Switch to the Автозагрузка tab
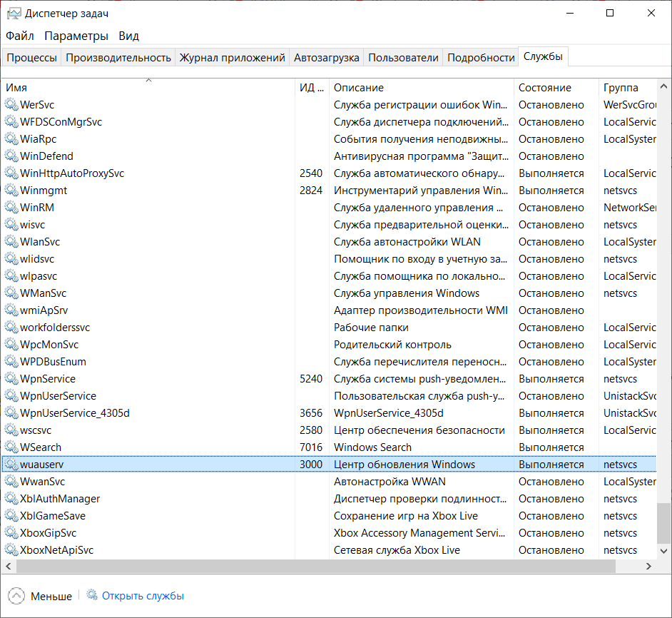Screen dimensions: 672x618 point(327,58)
